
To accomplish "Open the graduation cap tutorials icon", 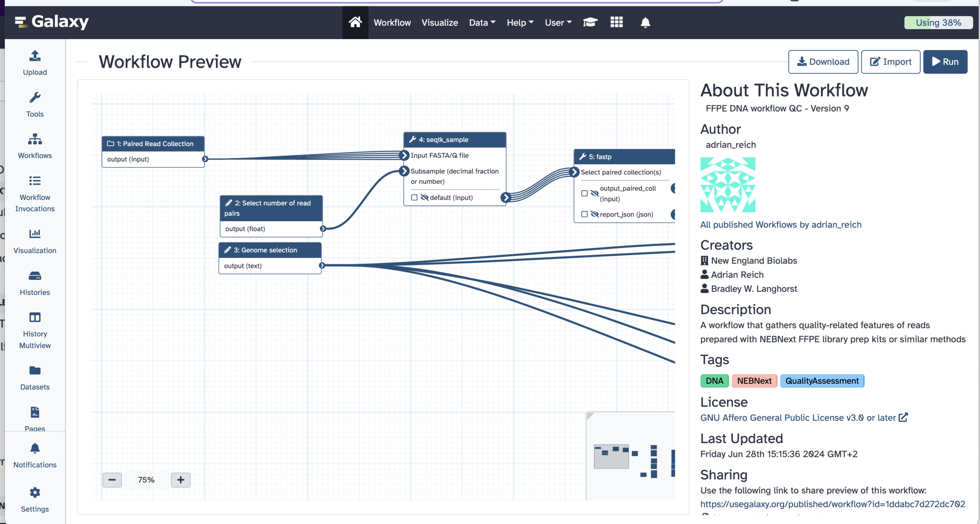I will (590, 22).
